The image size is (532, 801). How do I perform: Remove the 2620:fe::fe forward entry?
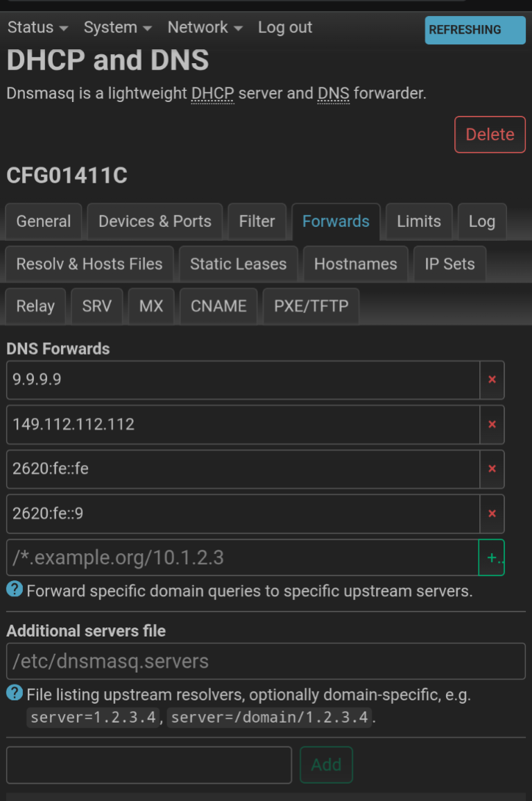tap(492, 469)
